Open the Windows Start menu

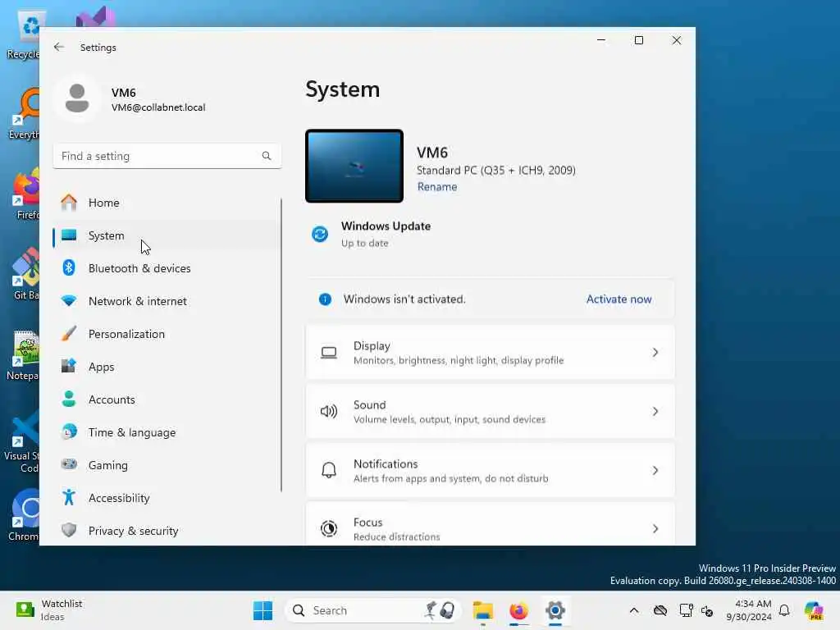coord(262,610)
